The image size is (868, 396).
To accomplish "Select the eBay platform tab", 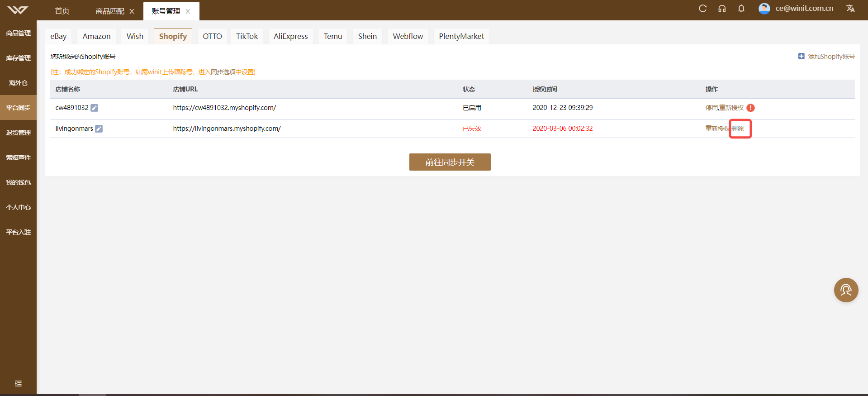I will pos(58,36).
